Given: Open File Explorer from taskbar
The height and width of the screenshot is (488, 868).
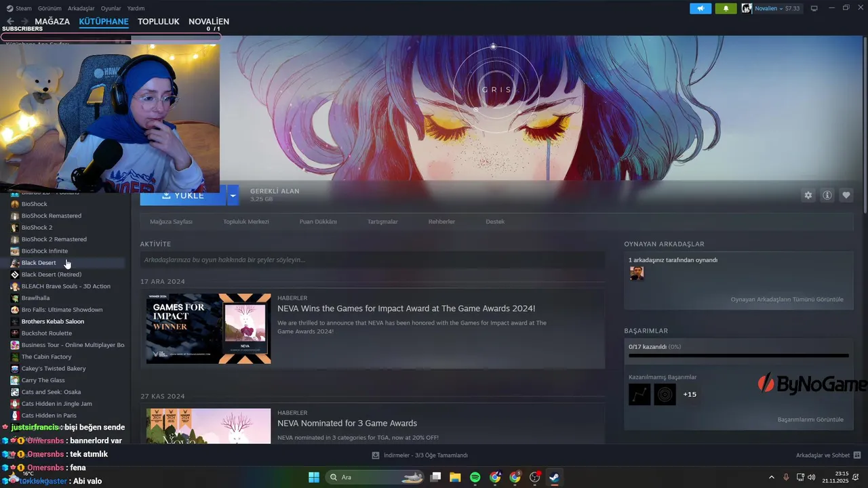Looking at the screenshot, I should pyautogui.click(x=455, y=477).
